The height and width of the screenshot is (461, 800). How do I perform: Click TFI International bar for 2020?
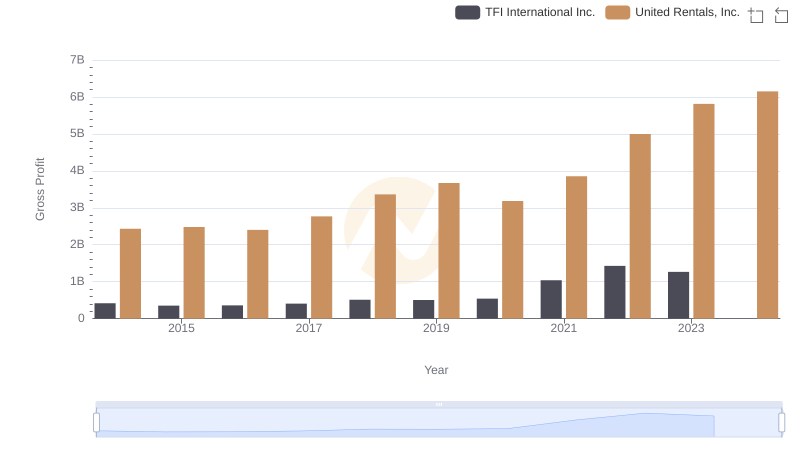(487, 309)
